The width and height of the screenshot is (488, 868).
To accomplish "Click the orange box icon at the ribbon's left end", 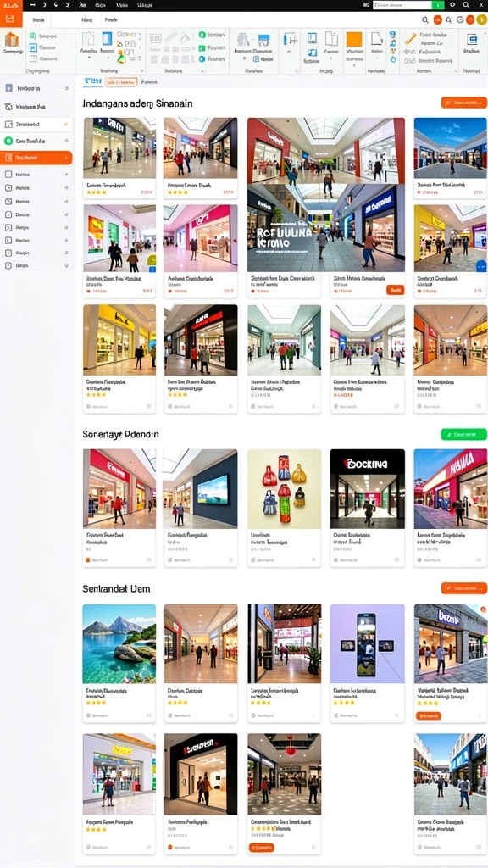I will (12, 41).
